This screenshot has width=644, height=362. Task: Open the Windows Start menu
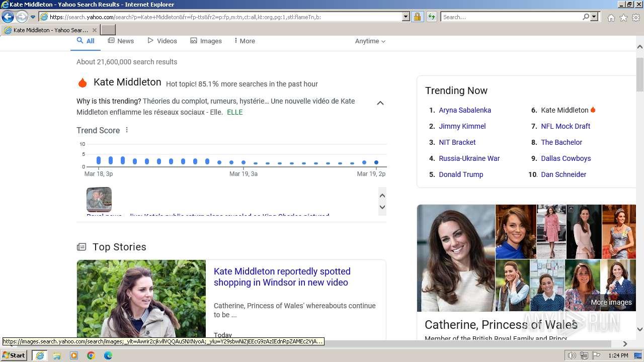pyautogui.click(x=14, y=355)
